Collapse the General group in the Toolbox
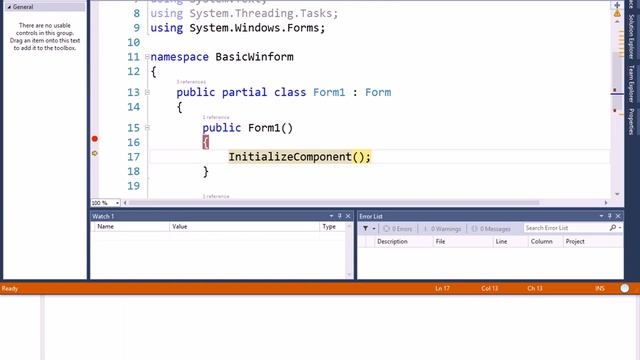Image resolution: width=640 pixels, height=360 pixels. 9,7
